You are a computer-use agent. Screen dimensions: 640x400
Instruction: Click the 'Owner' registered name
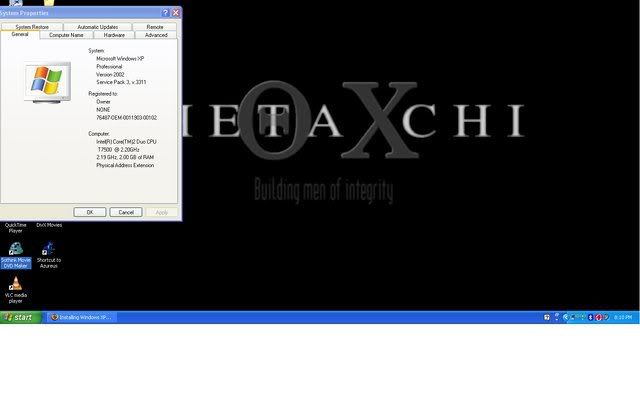(x=103, y=102)
